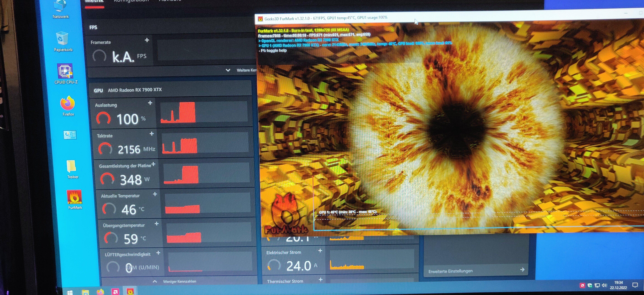Click plus icon next to LÜFTERgeschwindigkeit
Viewport: 644px width, 295px height.
[x=158, y=253]
